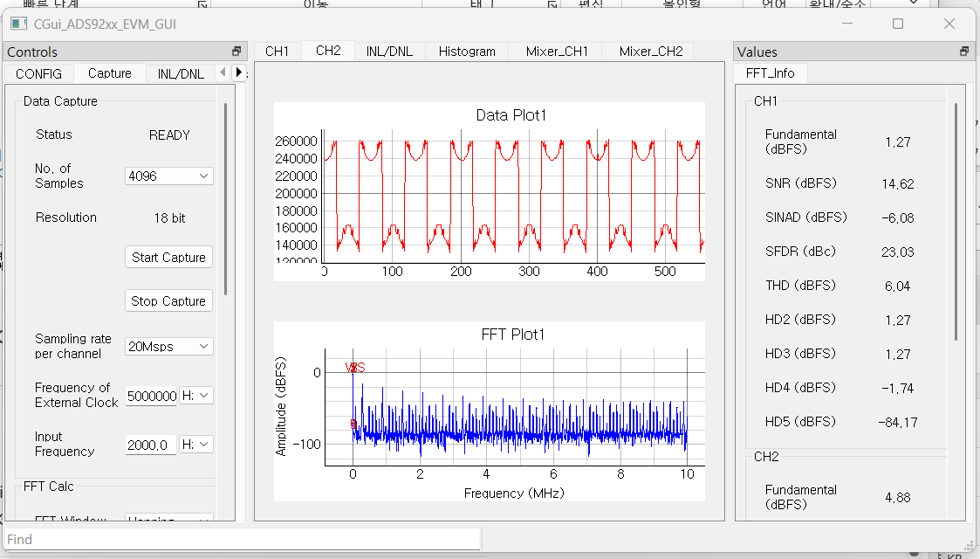Open the Mixer_CH2 tab
This screenshot has width=980, height=559.
coord(651,52)
